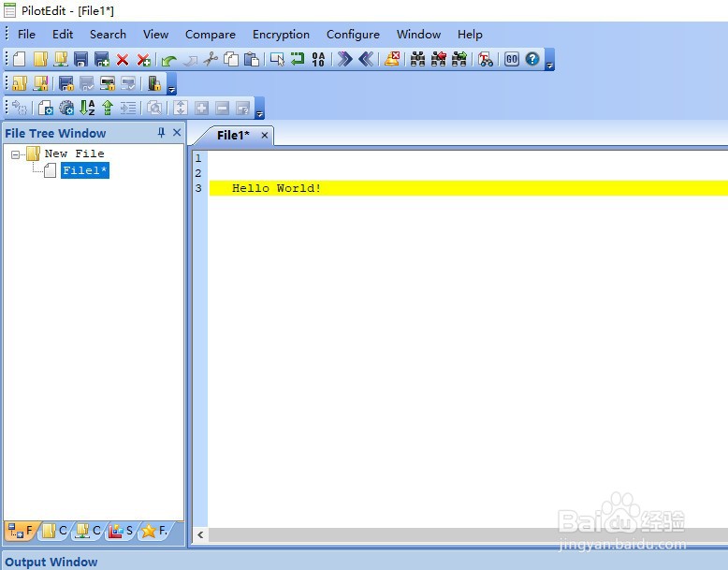Click the open encrypted file folder icon

point(20,83)
